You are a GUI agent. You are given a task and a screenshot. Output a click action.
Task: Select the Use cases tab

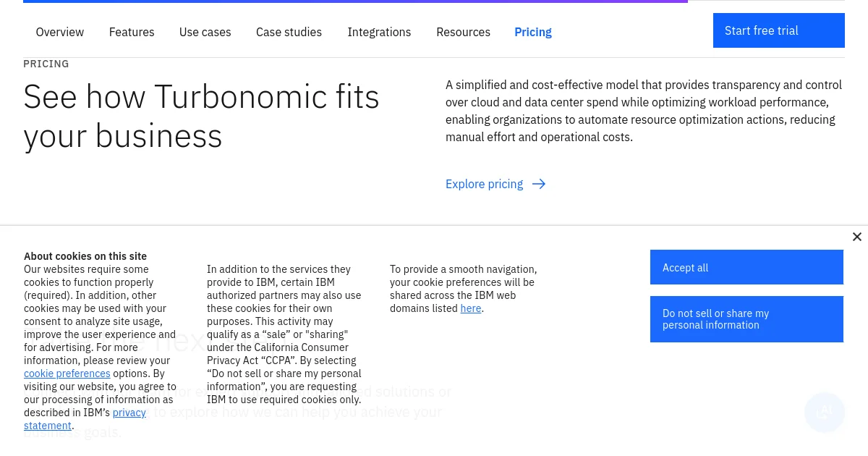pyautogui.click(x=205, y=32)
